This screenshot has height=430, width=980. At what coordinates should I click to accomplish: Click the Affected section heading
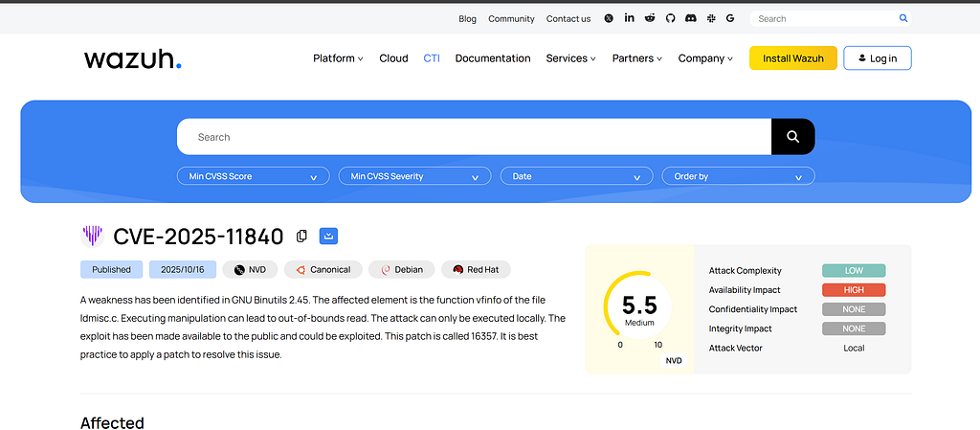(113, 422)
